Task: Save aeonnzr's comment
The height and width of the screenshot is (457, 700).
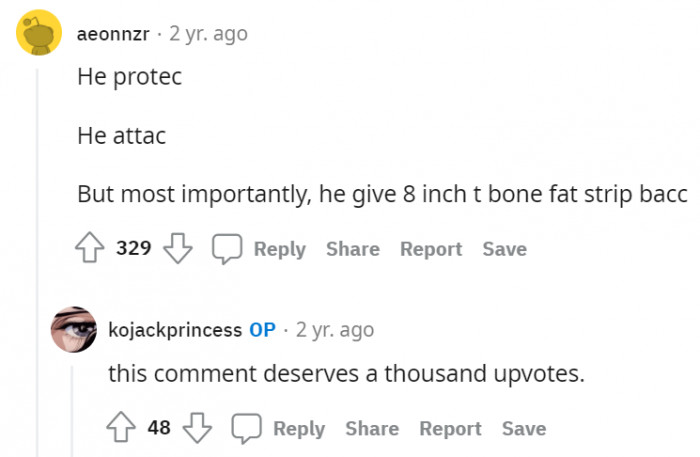Action: [x=504, y=249]
